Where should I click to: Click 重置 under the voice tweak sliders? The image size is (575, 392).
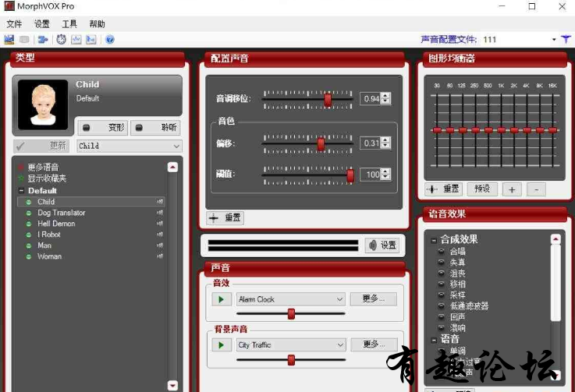(225, 217)
